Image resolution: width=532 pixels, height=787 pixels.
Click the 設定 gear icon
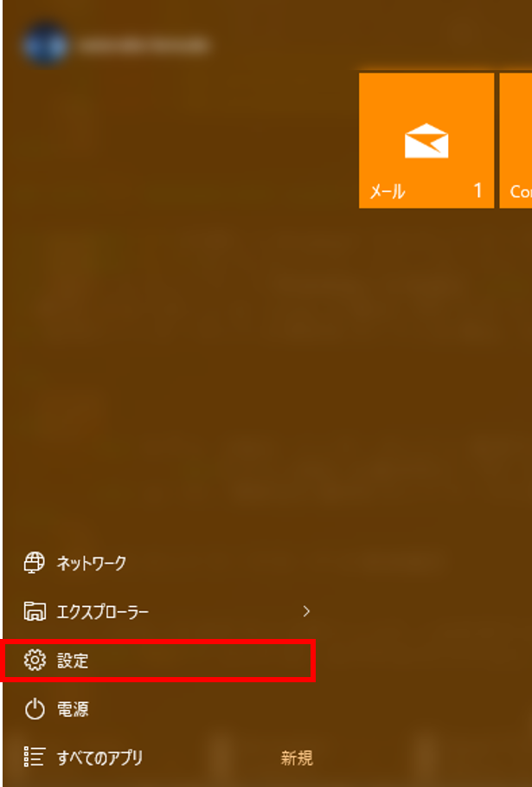(x=35, y=660)
